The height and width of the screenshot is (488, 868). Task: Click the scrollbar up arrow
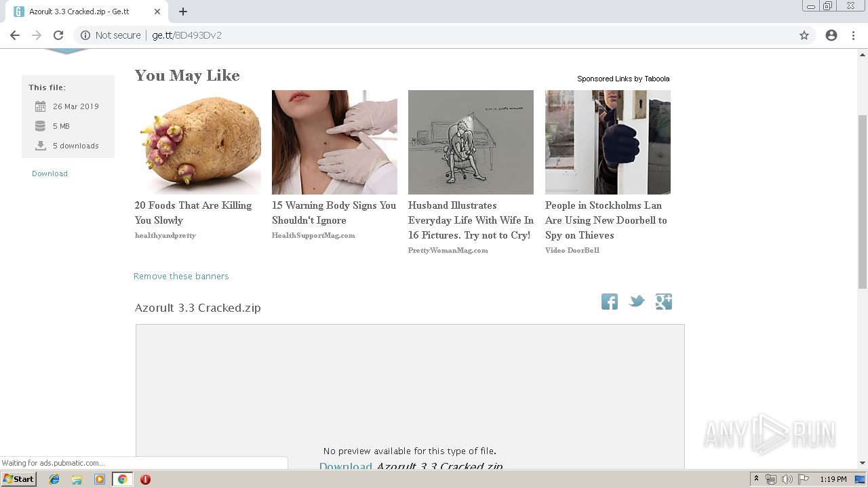tap(863, 54)
